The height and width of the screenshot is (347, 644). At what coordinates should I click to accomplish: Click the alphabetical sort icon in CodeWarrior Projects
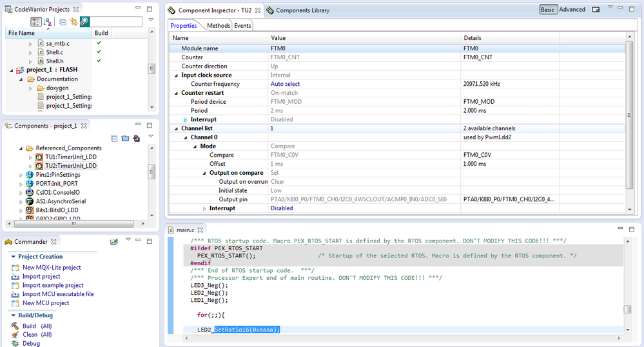coord(47,22)
